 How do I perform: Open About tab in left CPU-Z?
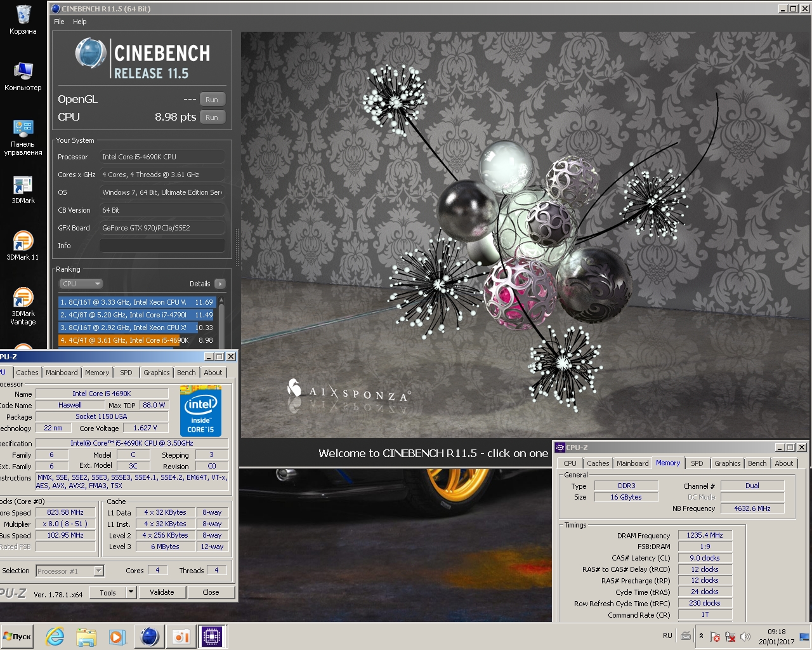point(213,373)
